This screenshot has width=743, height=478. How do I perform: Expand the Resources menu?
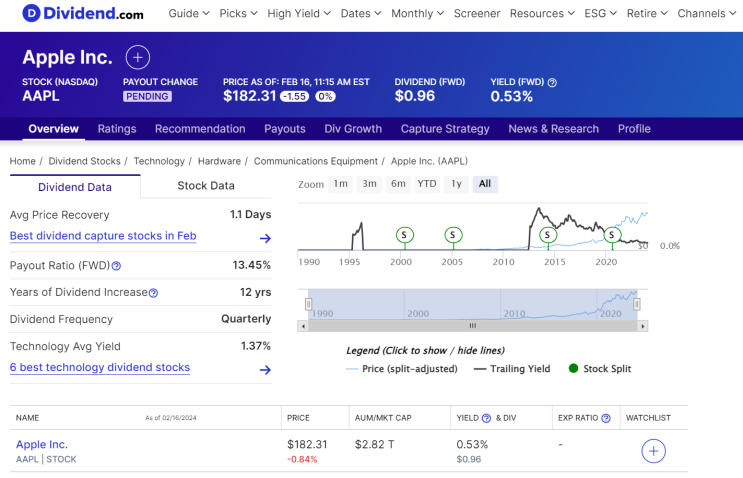[x=542, y=14]
